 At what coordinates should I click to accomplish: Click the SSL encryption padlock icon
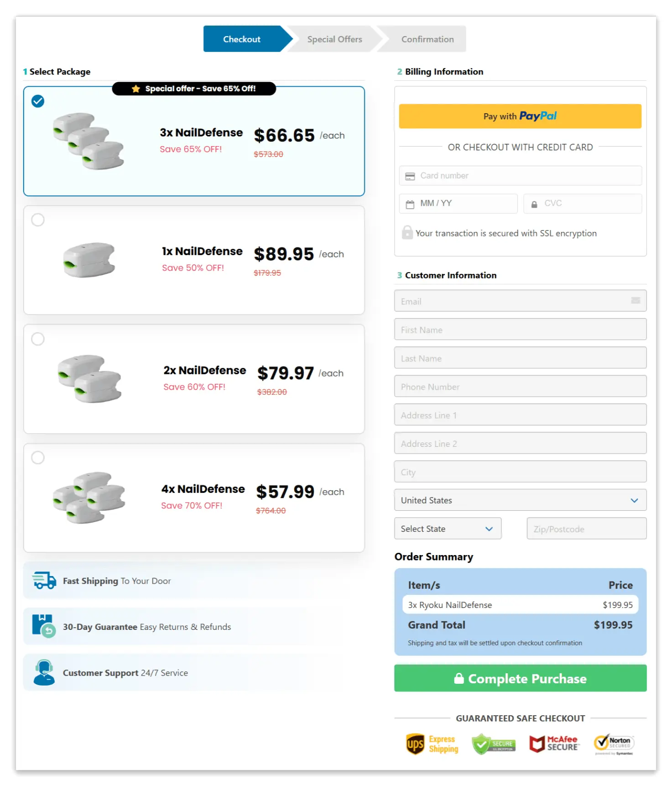click(407, 232)
